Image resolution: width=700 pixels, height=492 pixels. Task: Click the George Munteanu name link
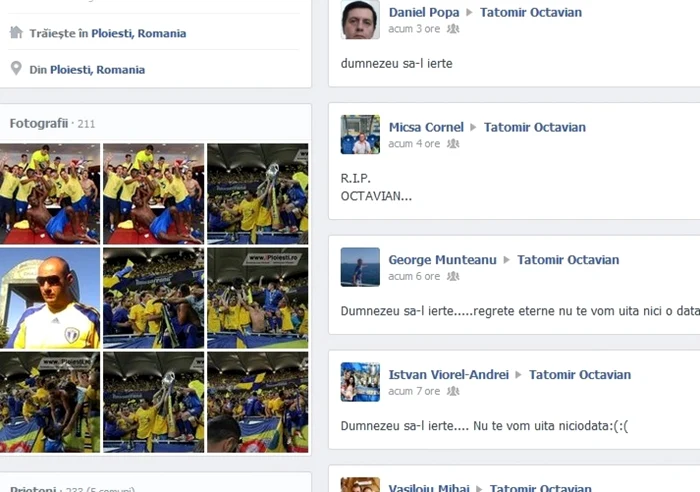click(x=442, y=260)
